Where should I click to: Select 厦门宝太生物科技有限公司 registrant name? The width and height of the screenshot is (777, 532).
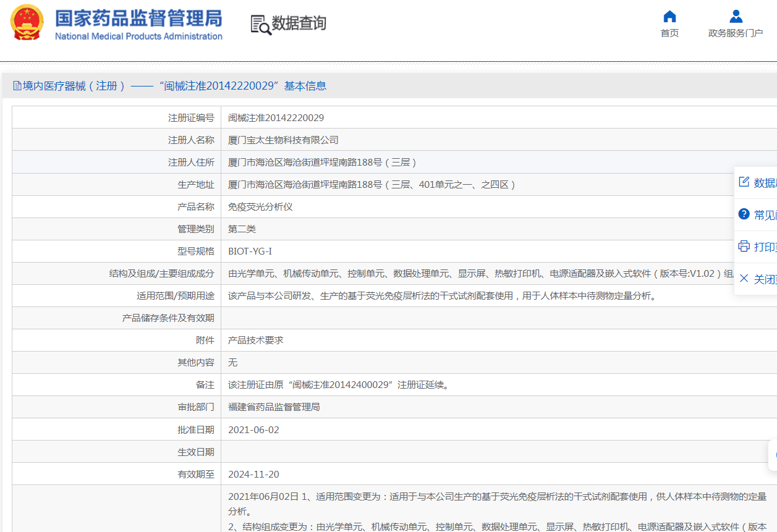[x=283, y=140]
